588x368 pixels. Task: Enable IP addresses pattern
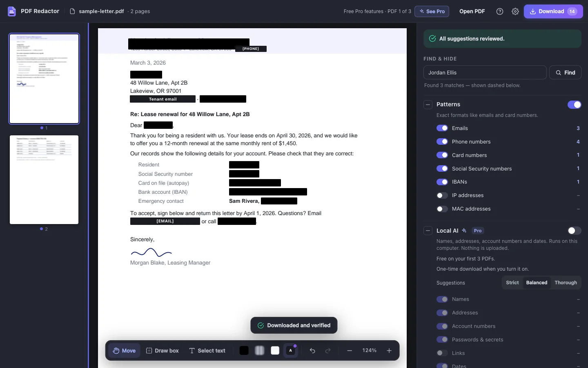pyautogui.click(x=442, y=195)
